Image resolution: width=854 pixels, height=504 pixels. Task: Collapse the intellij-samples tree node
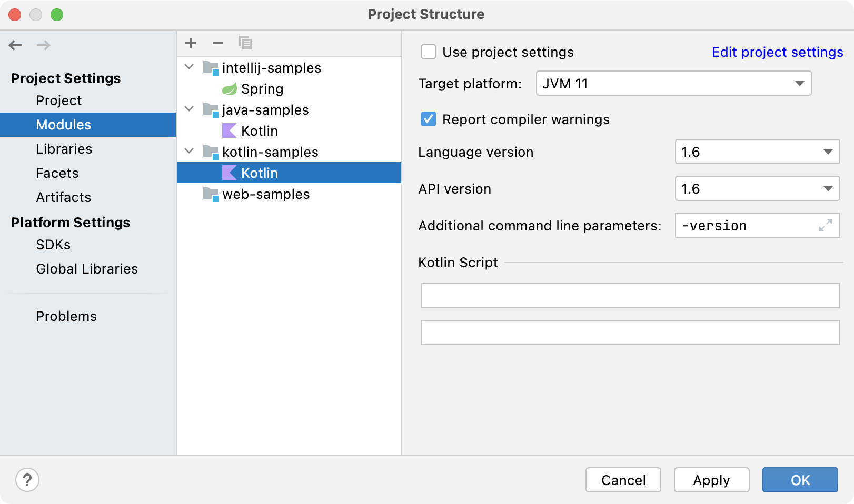click(x=190, y=67)
